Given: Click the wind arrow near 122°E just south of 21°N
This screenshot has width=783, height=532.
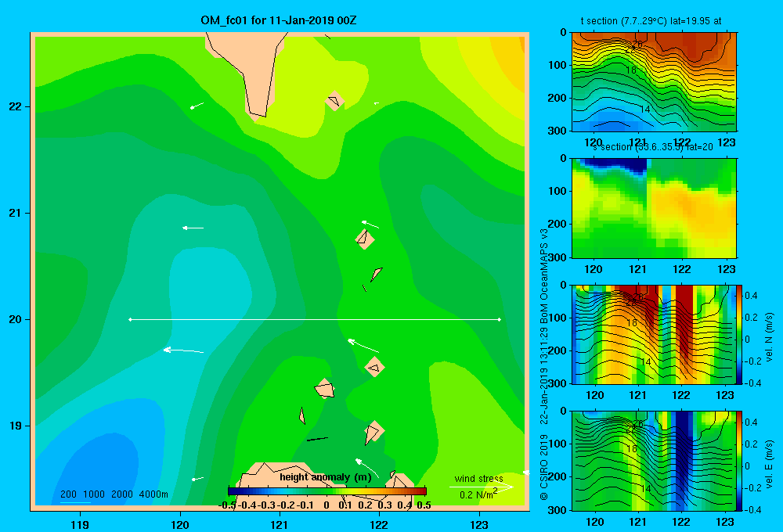Looking at the screenshot, I should (370, 224).
